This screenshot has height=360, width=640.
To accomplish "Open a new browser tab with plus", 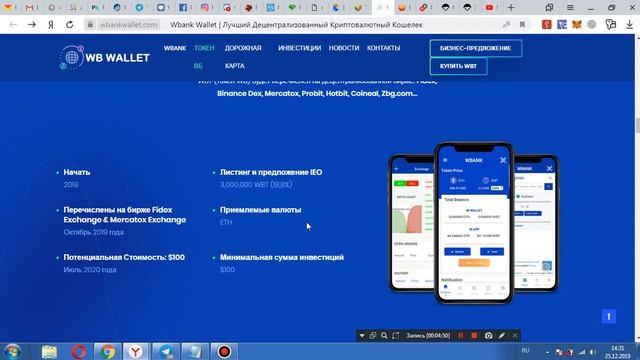I will [511, 7].
